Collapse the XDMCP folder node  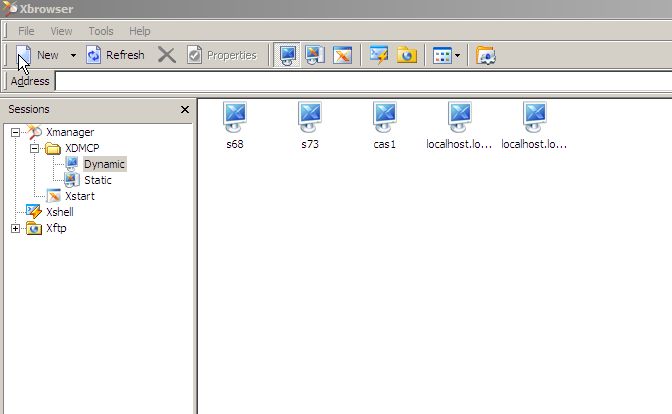pos(34,148)
